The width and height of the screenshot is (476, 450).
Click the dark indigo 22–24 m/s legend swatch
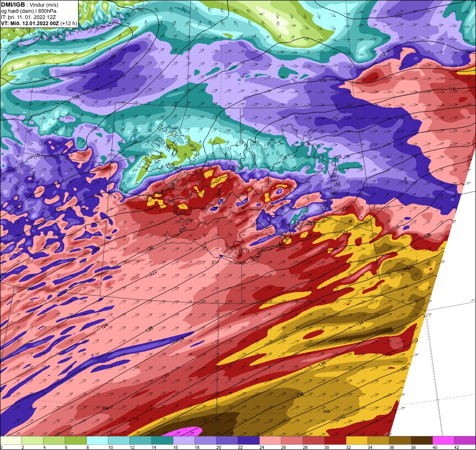248,440
